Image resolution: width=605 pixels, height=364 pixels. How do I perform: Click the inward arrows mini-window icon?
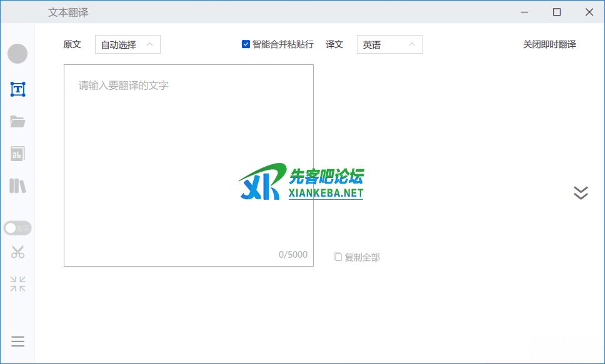17,284
